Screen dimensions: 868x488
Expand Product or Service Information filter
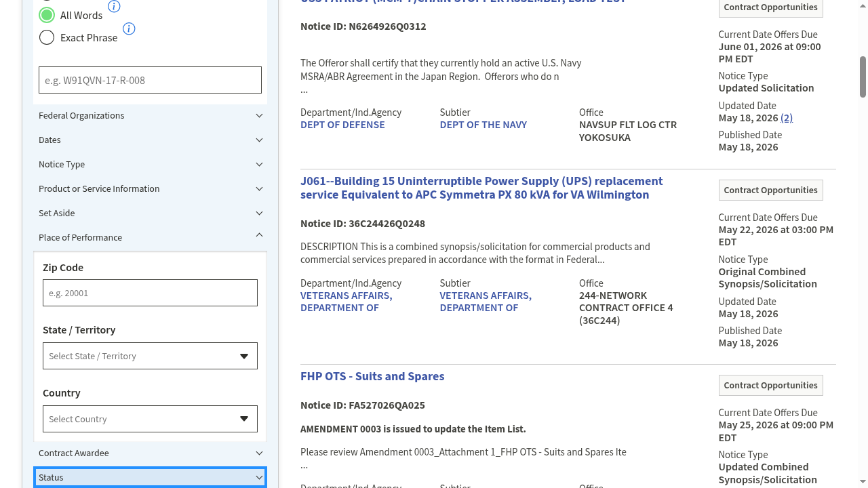tap(150, 188)
